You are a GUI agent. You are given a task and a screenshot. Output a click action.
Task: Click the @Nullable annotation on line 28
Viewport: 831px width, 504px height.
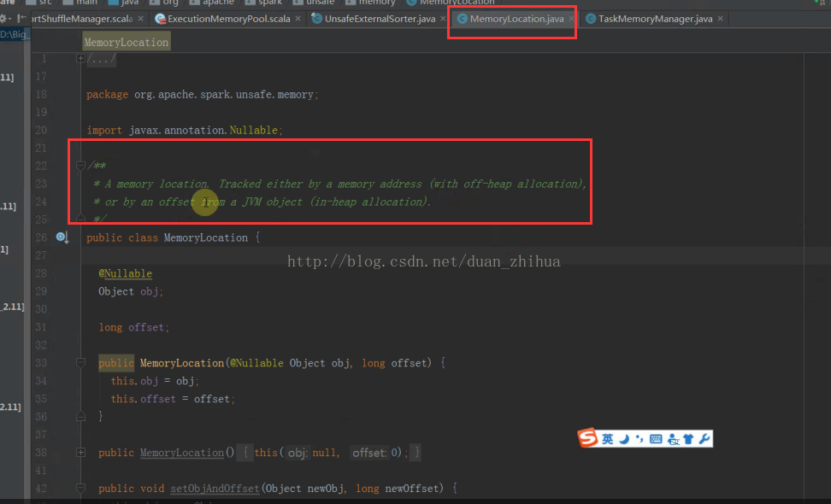[125, 273]
